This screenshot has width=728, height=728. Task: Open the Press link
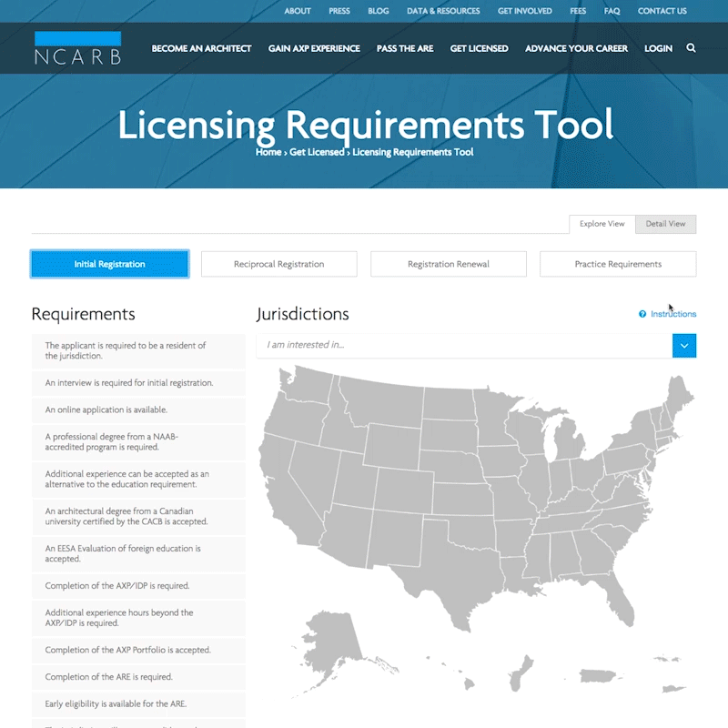click(339, 11)
